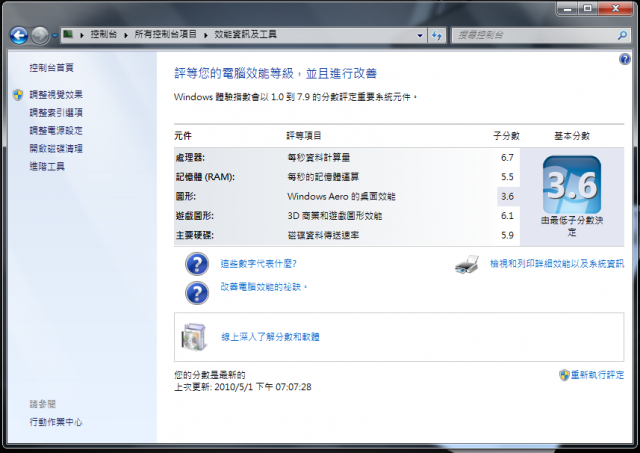Screen dimensions: 640x453
Task: Click question icon beside 改善電腦效能的祕訣
Action: [197, 293]
